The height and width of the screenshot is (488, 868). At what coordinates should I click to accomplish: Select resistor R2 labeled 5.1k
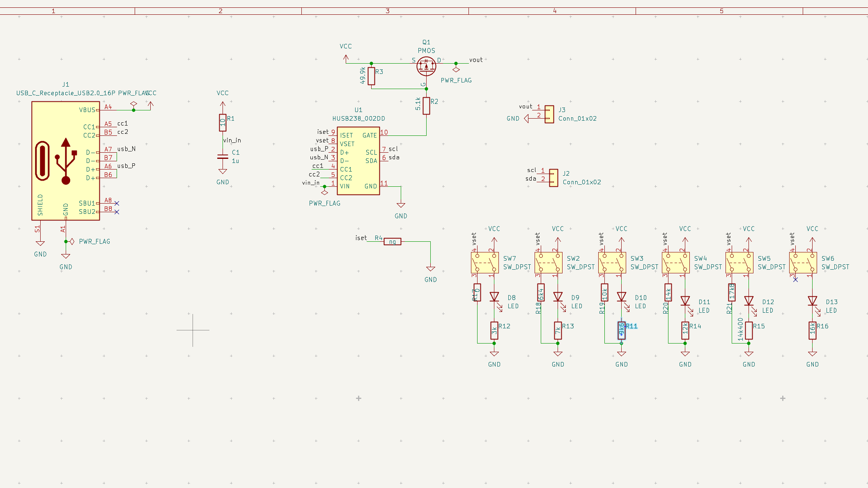(x=426, y=106)
